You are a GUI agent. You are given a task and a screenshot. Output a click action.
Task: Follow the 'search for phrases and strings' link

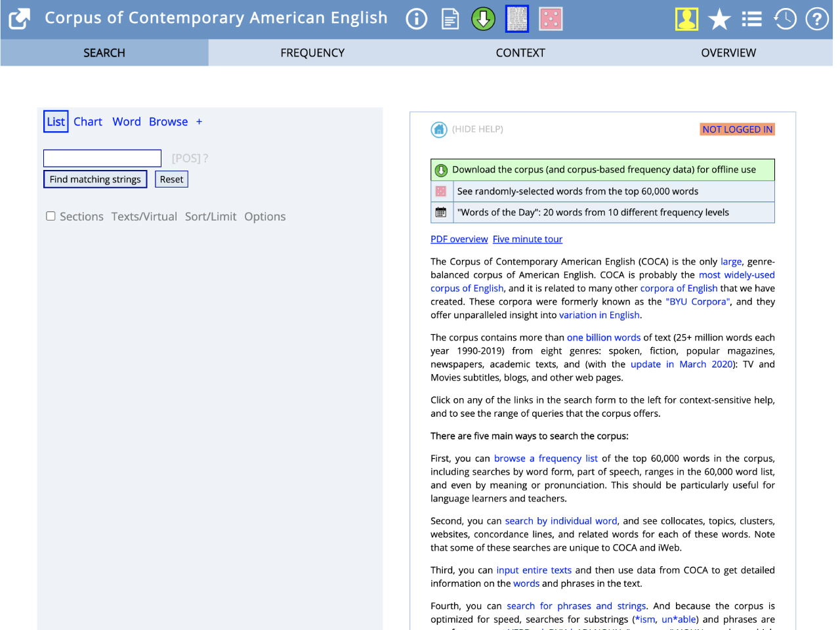tap(576, 606)
